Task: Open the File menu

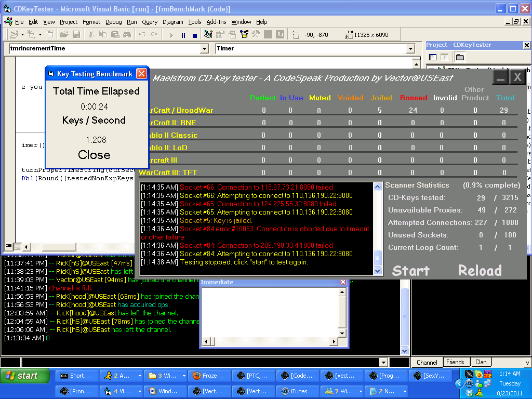Action: (x=19, y=22)
